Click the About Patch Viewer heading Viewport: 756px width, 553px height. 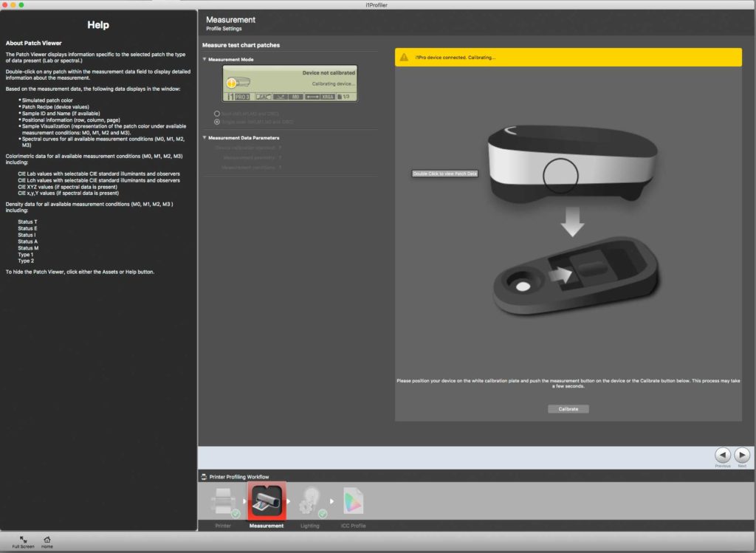click(x=33, y=43)
